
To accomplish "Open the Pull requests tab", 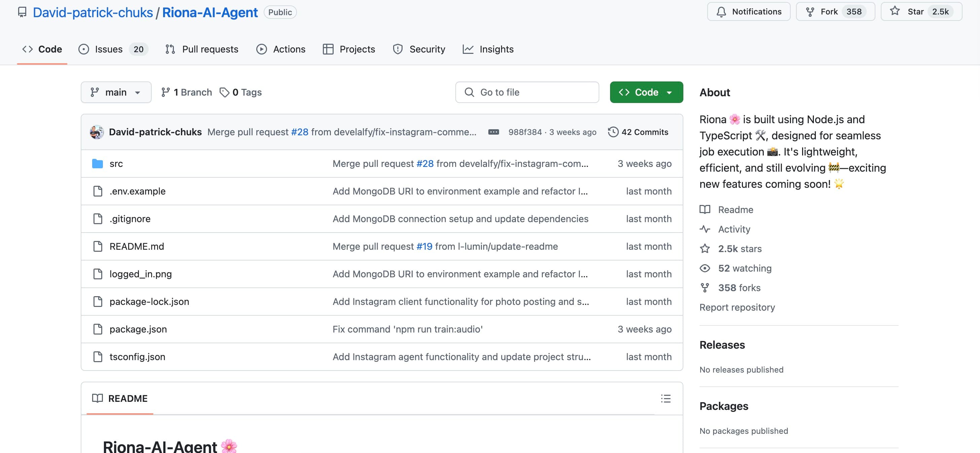I will [202, 49].
